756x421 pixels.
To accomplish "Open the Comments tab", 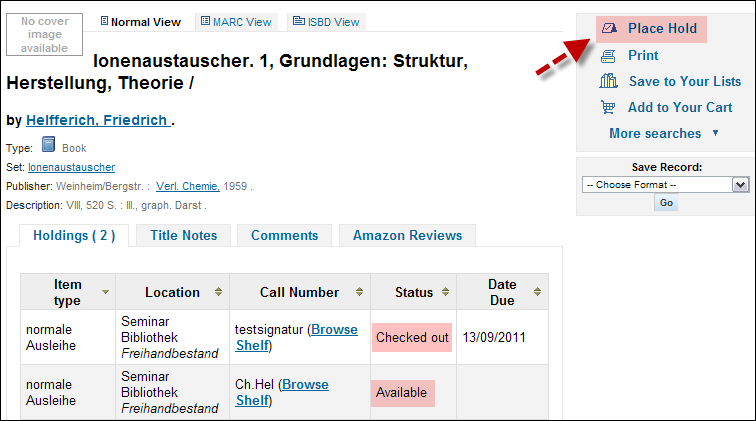I will [284, 236].
